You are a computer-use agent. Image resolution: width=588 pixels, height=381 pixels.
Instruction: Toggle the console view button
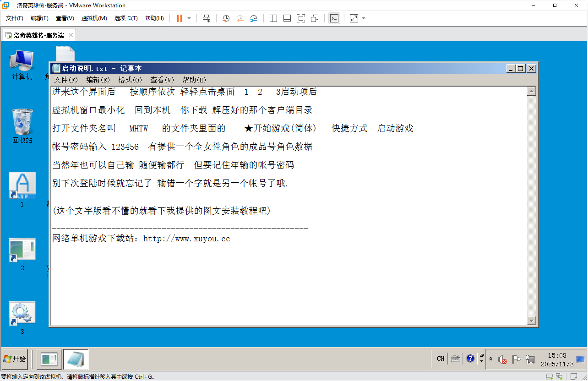point(334,18)
